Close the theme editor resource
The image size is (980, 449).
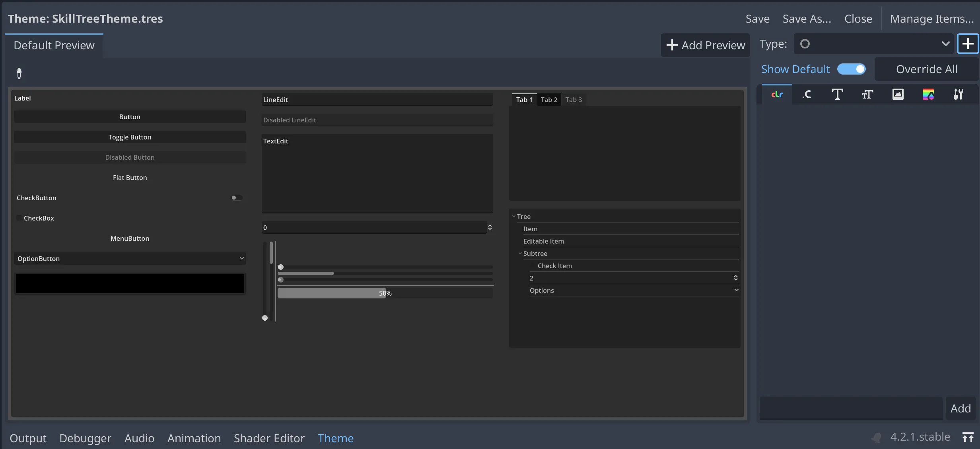tap(858, 19)
